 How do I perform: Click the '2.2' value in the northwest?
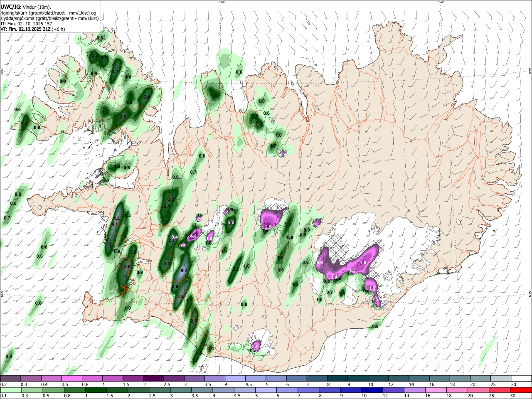95,55
